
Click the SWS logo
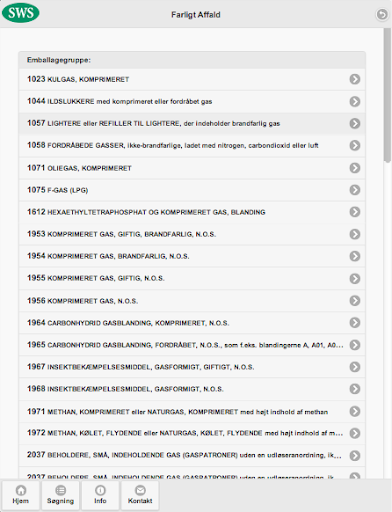[21, 13]
